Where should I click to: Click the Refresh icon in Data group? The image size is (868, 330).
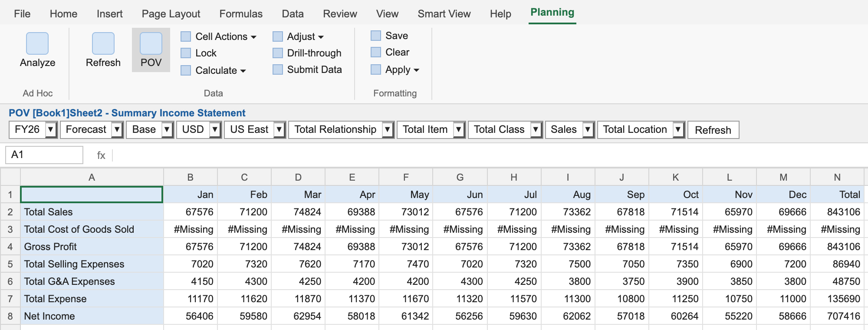click(x=103, y=43)
